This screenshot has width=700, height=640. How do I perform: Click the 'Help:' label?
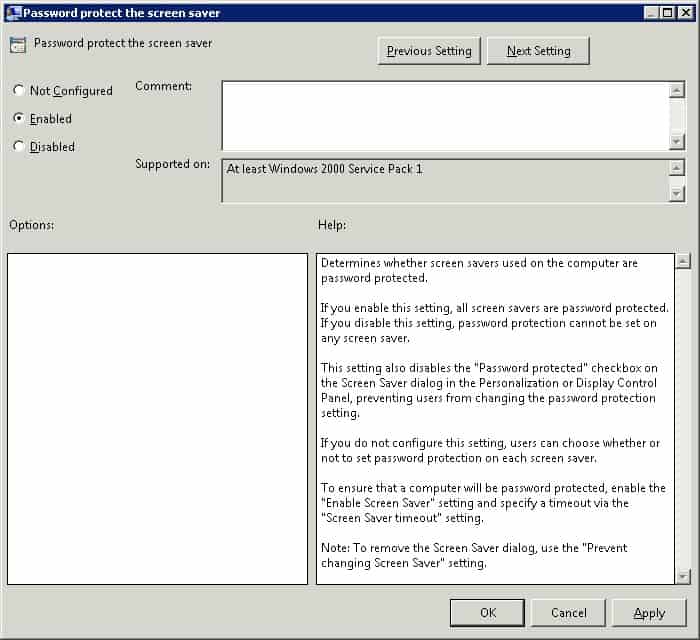(332, 225)
